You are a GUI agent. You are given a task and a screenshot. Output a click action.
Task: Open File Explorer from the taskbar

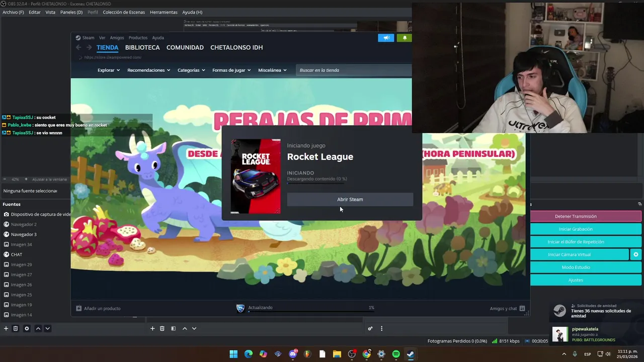(337, 354)
